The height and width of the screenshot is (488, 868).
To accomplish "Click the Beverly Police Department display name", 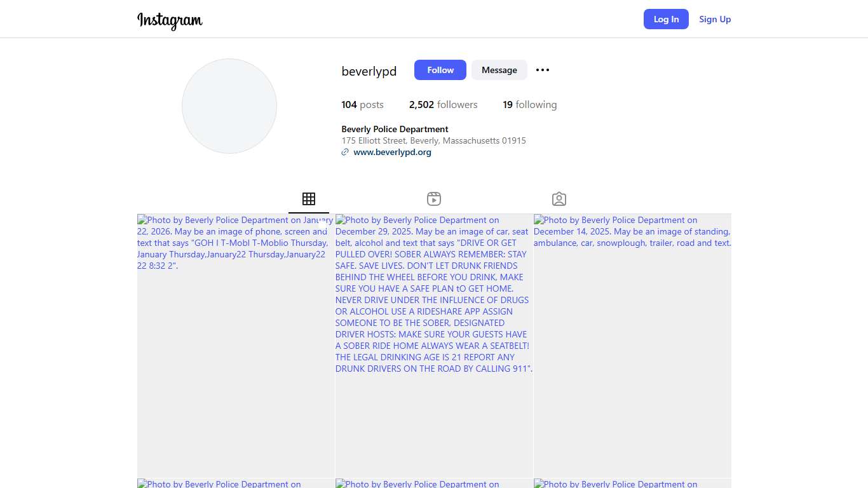I will click(x=395, y=129).
